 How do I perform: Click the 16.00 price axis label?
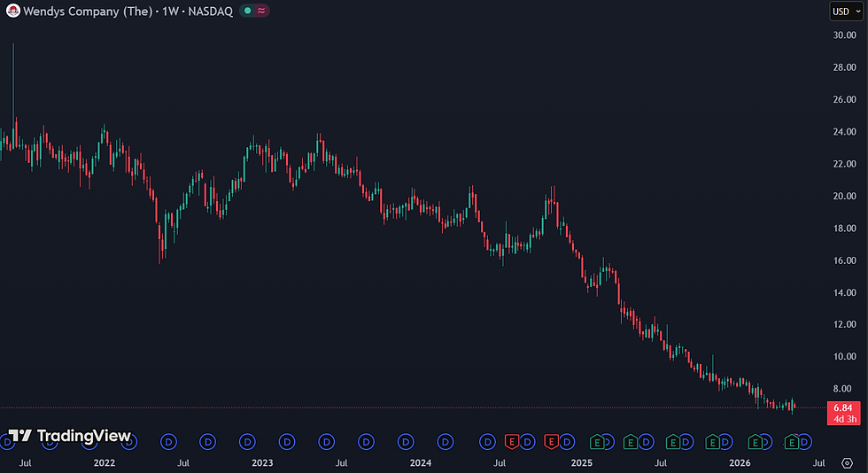point(844,260)
